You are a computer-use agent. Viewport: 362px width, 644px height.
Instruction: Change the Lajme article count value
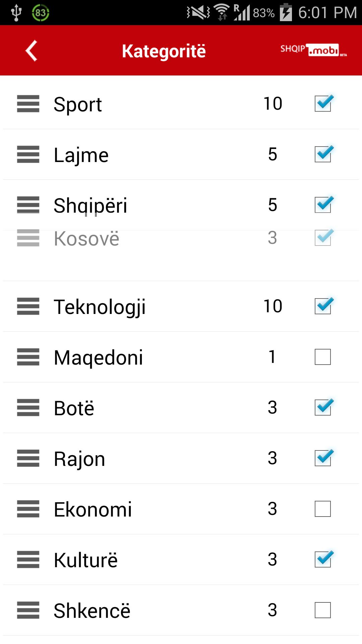click(x=273, y=154)
